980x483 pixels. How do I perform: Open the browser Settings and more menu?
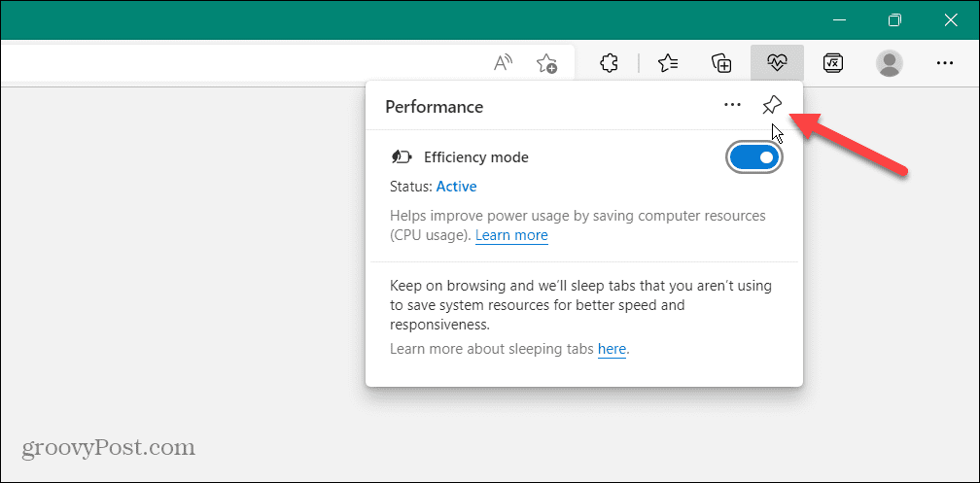coord(944,63)
